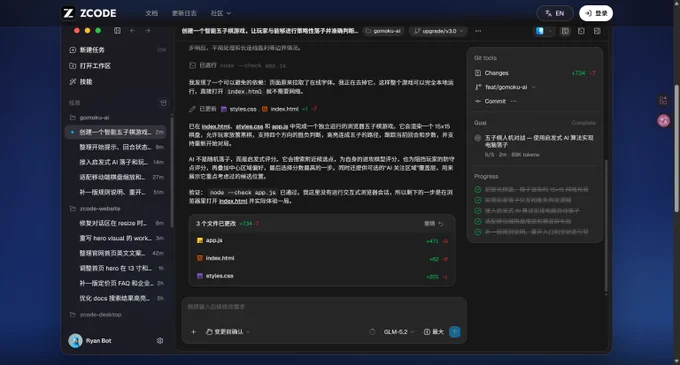Select task 调整首页 hero 在 13 寸和
This screenshot has width=680, height=365.
tap(115, 268)
